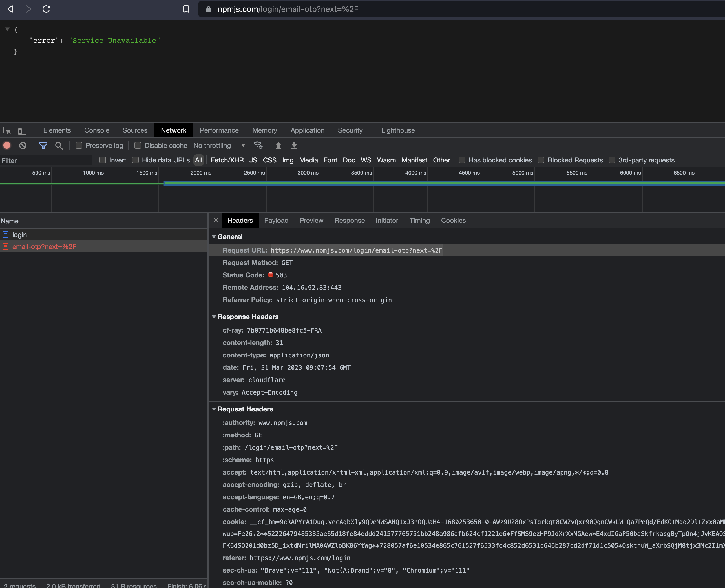Viewport: 725px width, 588px height.
Task: Click the record network log button
Action: coord(7,146)
